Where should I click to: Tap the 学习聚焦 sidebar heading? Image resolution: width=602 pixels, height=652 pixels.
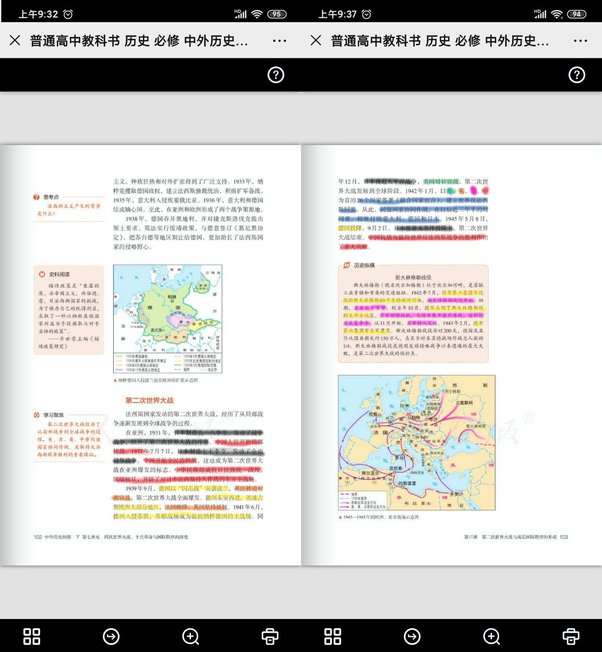click(x=54, y=415)
